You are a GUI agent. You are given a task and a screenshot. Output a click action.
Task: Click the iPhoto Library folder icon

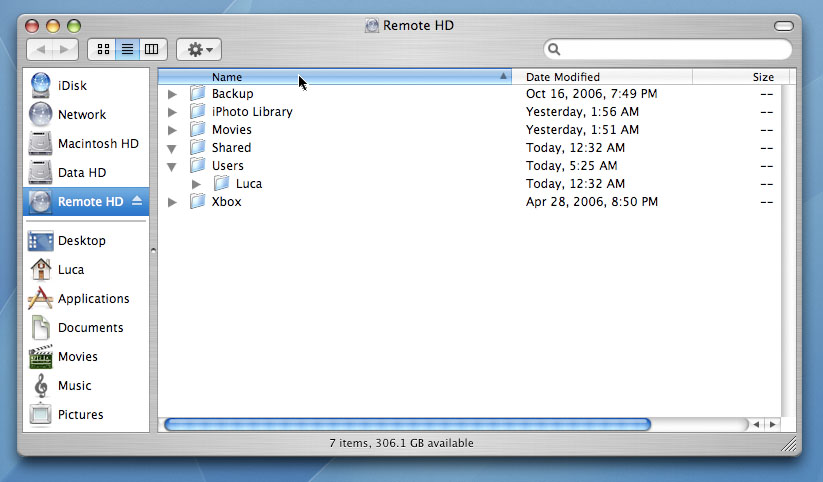pos(198,111)
